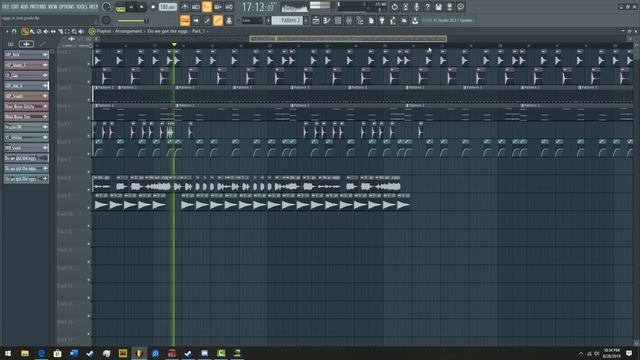Open the Part_1 breadcrumb dropdown

coord(198,31)
